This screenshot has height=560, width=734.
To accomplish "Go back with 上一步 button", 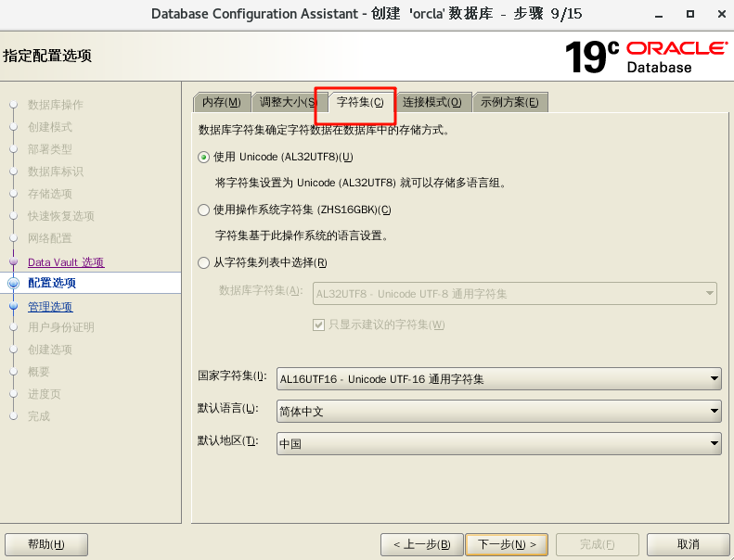I will point(421,544).
